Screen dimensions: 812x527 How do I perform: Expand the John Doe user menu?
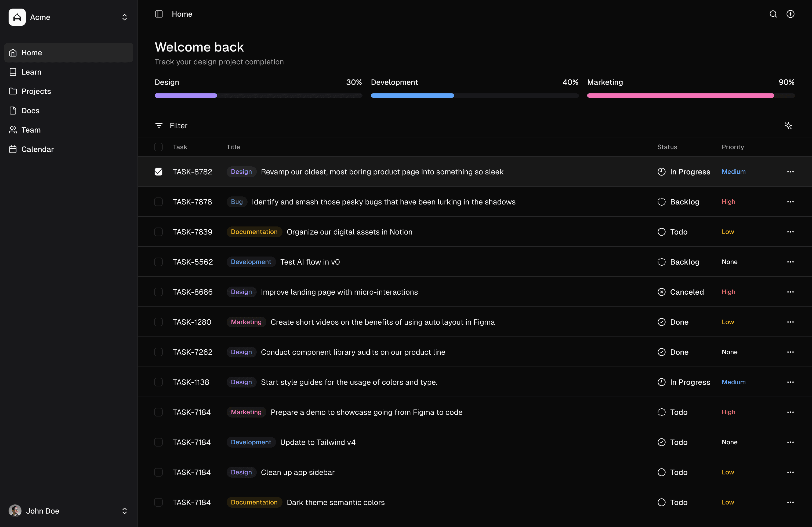point(125,511)
